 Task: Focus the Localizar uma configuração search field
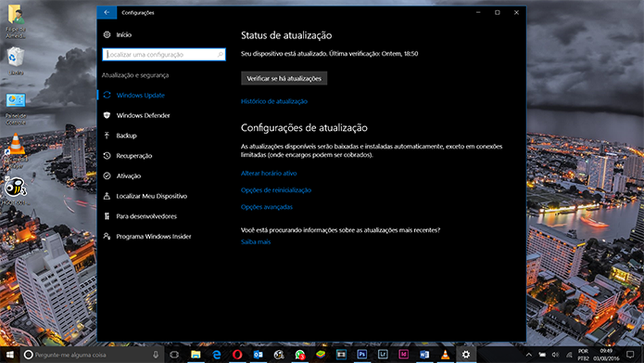(164, 54)
